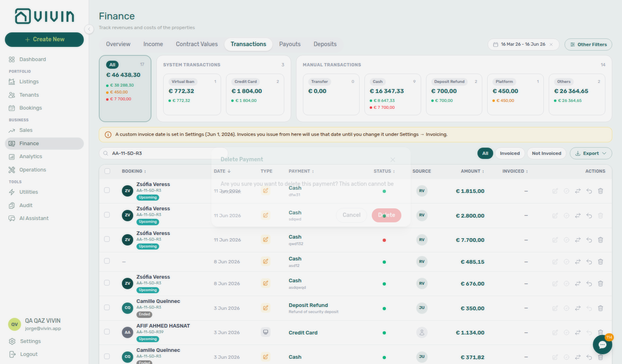Click the orange manual type icon in 8 Jun € 485,15 row
The height and width of the screenshot is (364, 622).
[266, 262]
